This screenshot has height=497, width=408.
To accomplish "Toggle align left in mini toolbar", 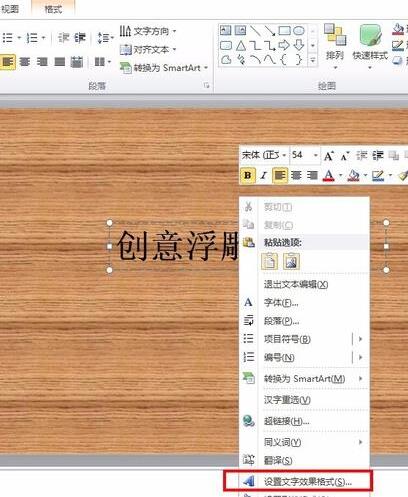I will pos(280,175).
